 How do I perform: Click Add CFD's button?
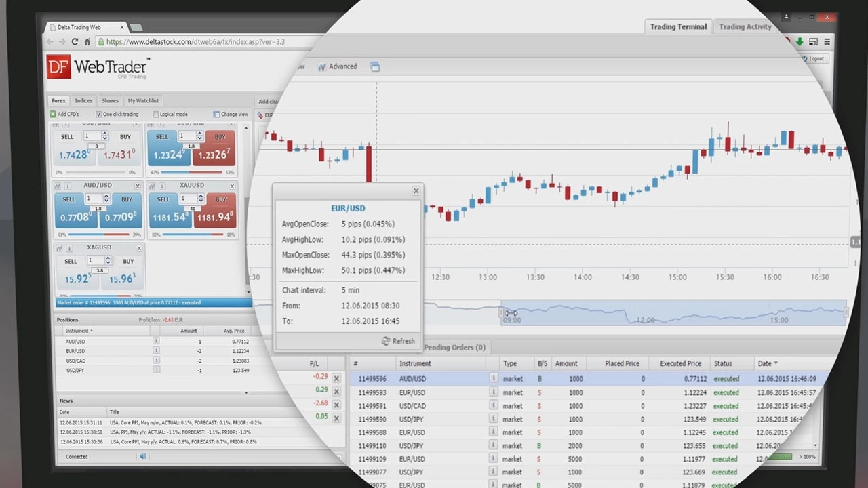[64, 115]
